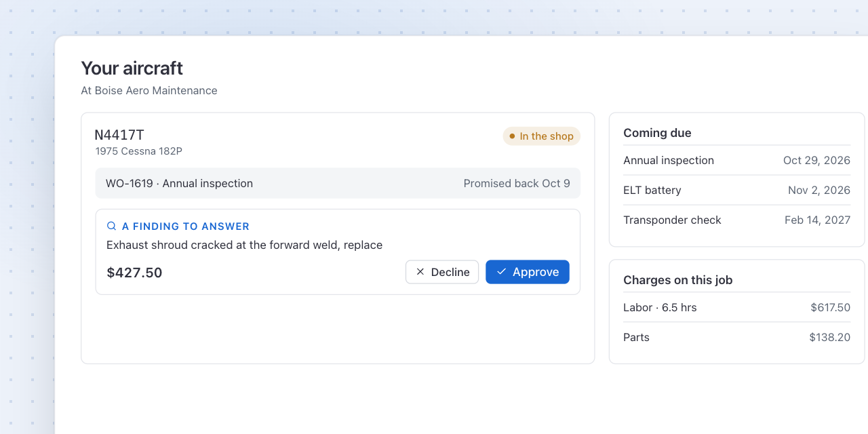The image size is (868, 434).
Task: Click the finding description about the exhaust shroud
Action: [245, 245]
